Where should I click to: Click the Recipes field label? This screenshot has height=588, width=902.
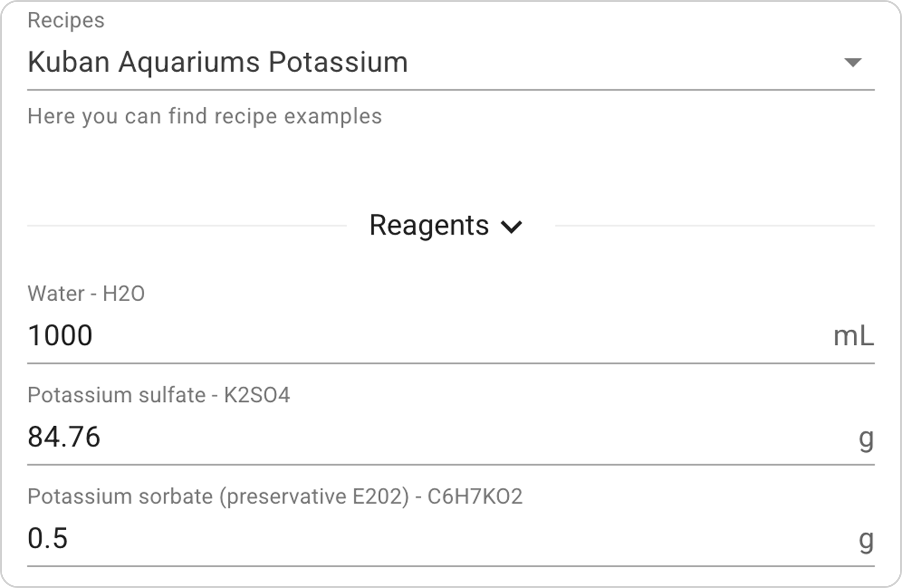tap(66, 20)
